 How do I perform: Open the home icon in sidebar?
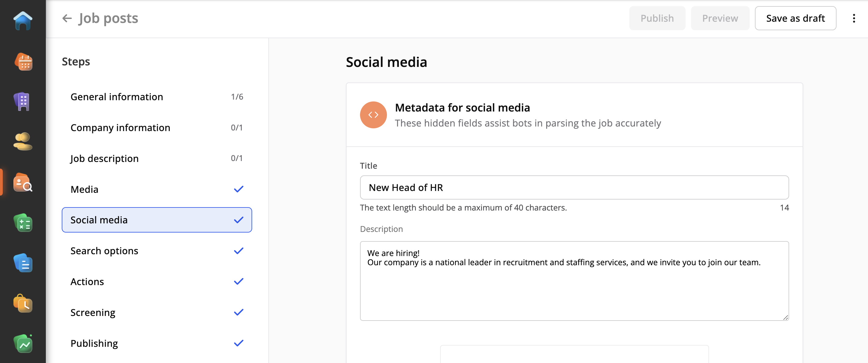(x=23, y=21)
